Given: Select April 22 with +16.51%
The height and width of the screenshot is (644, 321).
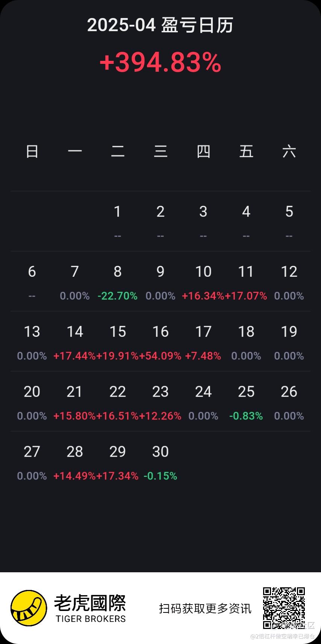Looking at the screenshot, I should point(118,402).
